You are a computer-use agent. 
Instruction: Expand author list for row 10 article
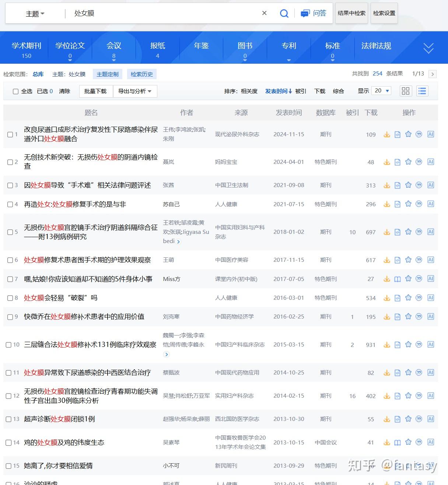(x=166, y=354)
